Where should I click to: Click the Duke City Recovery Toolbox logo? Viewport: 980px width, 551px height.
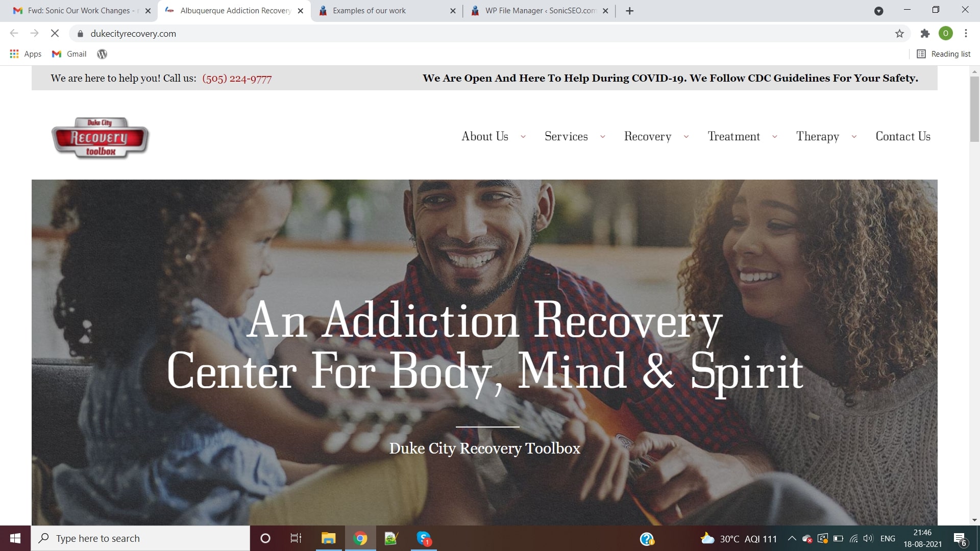100,137
